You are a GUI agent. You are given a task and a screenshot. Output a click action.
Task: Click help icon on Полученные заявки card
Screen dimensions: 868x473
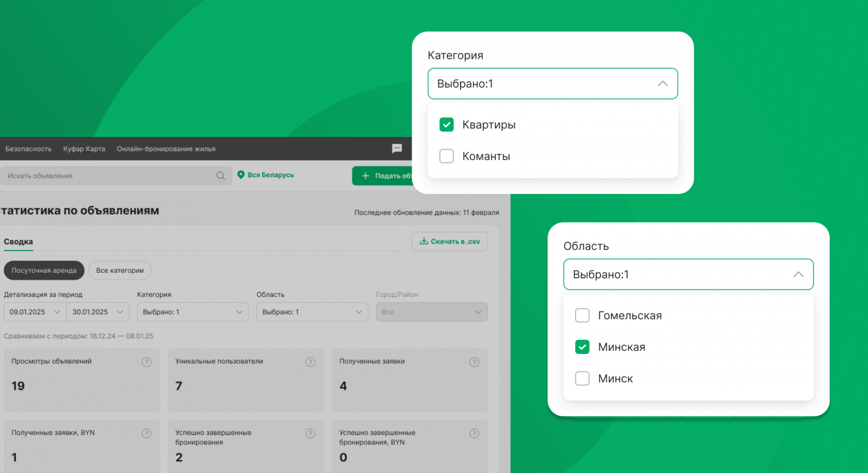pos(474,362)
